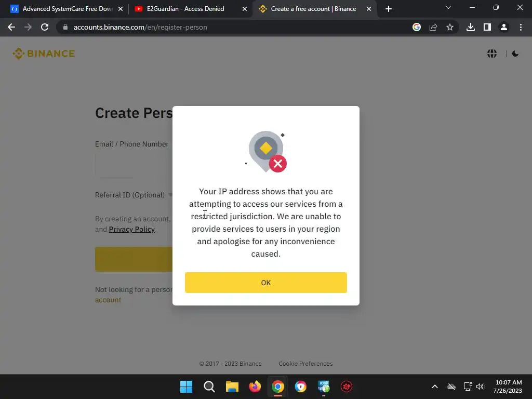Bookmark this page with star icon
The height and width of the screenshot is (399, 532).
(450, 27)
